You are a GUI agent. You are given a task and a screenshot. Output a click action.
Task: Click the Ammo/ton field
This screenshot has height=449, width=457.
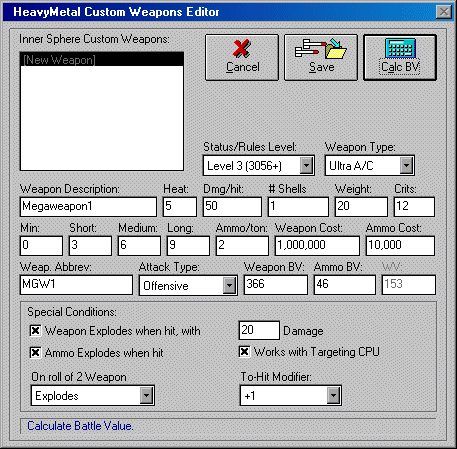pos(242,246)
